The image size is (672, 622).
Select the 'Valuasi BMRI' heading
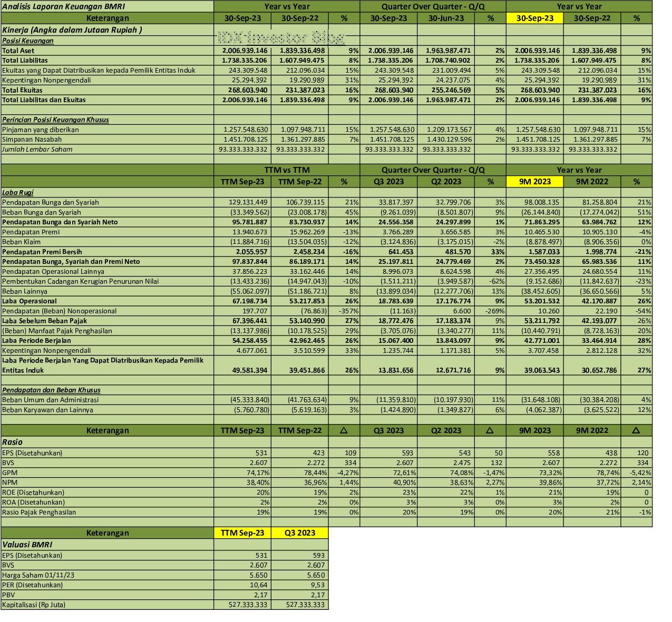[27, 545]
